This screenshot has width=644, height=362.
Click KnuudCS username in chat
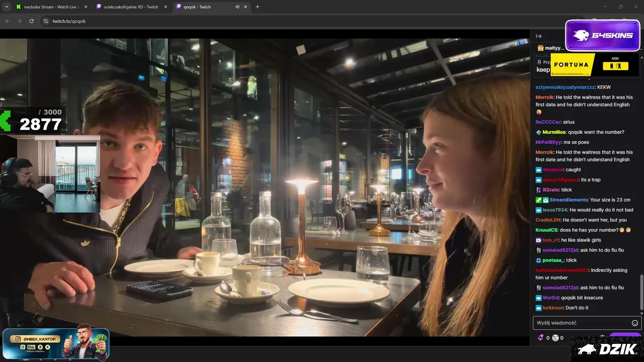(x=547, y=230)
